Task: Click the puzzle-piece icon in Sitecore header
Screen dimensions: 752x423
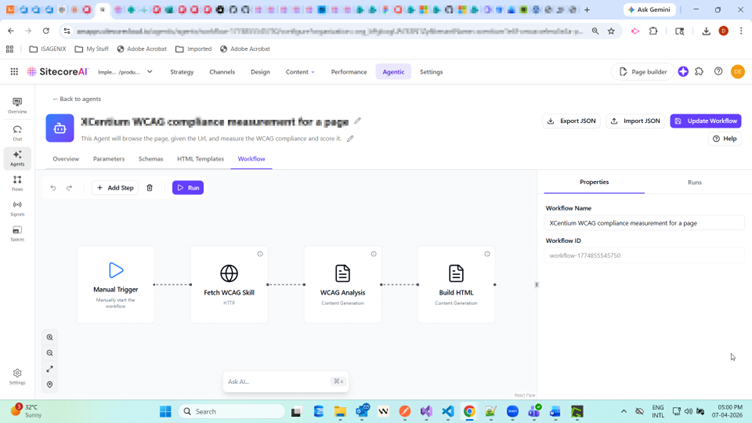Action: pos(700,71)
